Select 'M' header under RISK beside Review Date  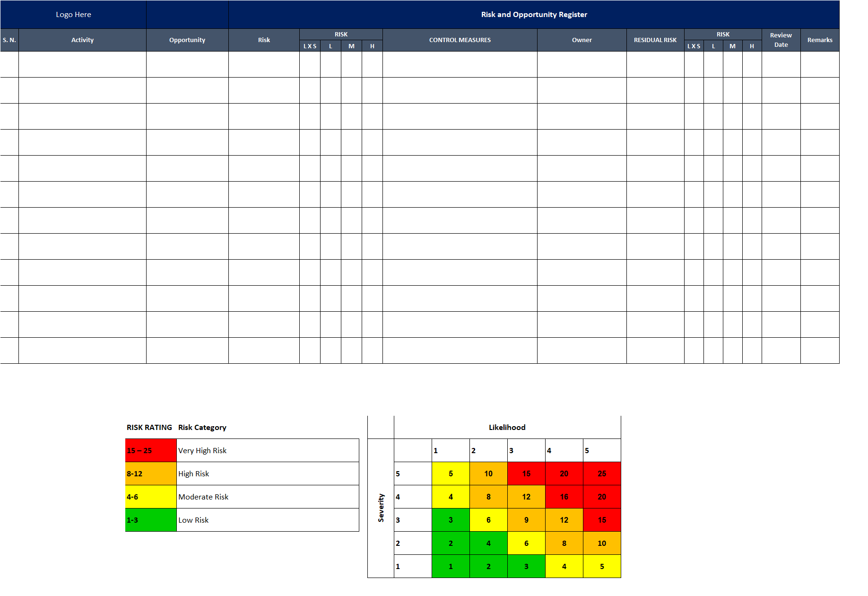click(x=732, y=46)
